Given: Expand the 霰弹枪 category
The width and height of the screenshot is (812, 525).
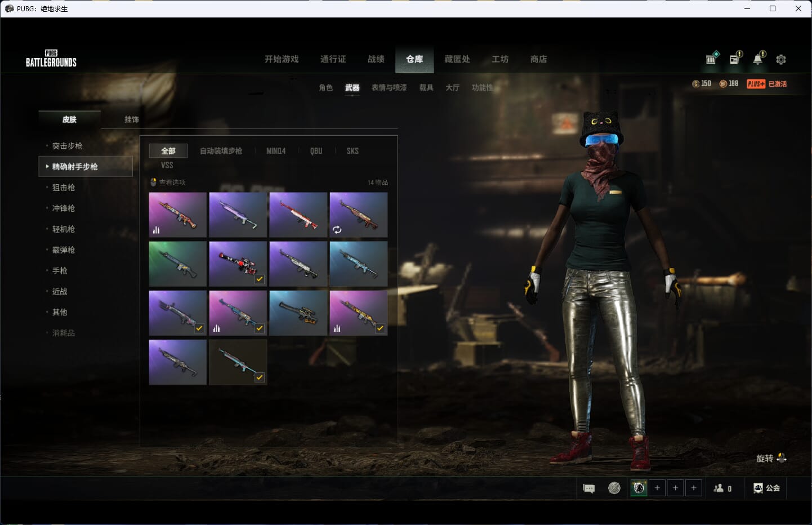Looking at the screenshot, I should (x=64, y=250).
